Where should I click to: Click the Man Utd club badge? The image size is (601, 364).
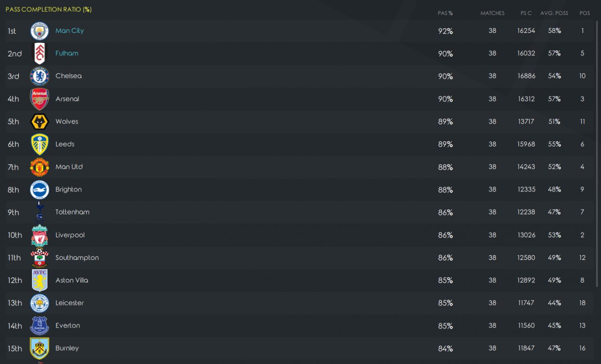point(39,167)
